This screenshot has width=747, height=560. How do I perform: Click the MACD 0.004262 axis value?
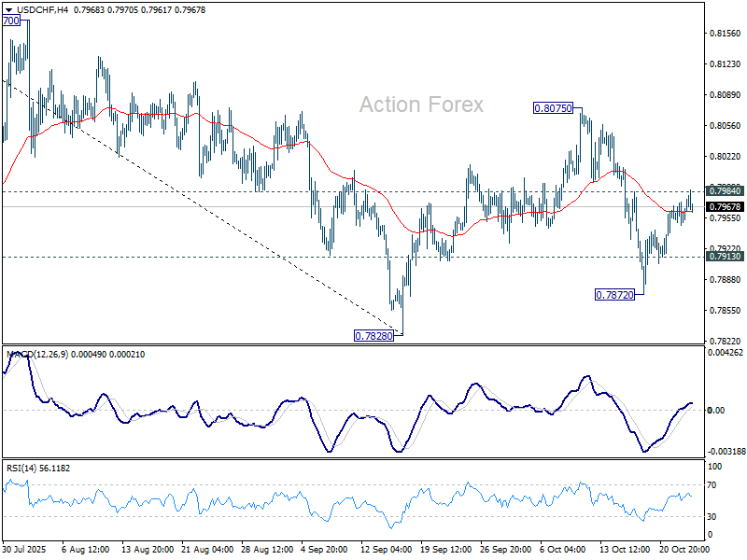(x=725, y=353)
